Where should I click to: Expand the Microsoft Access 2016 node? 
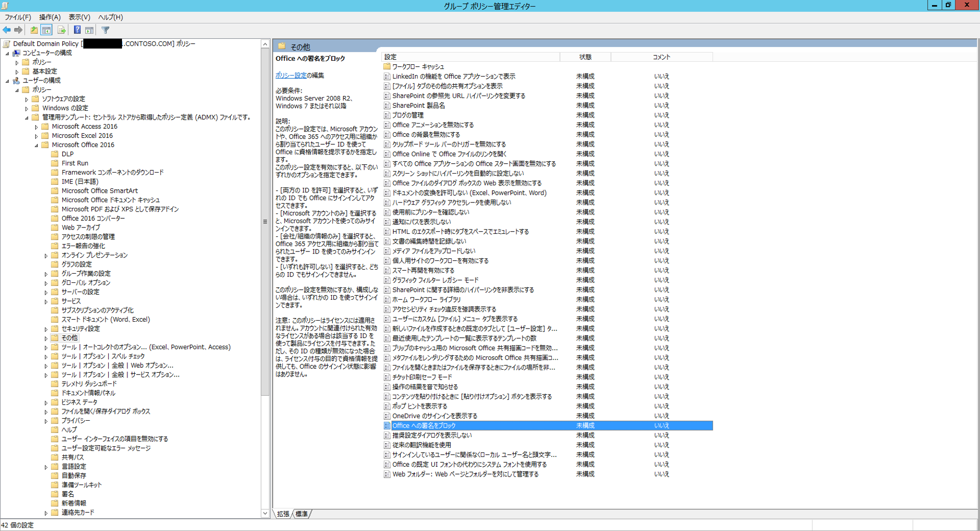pyautogui.click(x=37, y=127)
